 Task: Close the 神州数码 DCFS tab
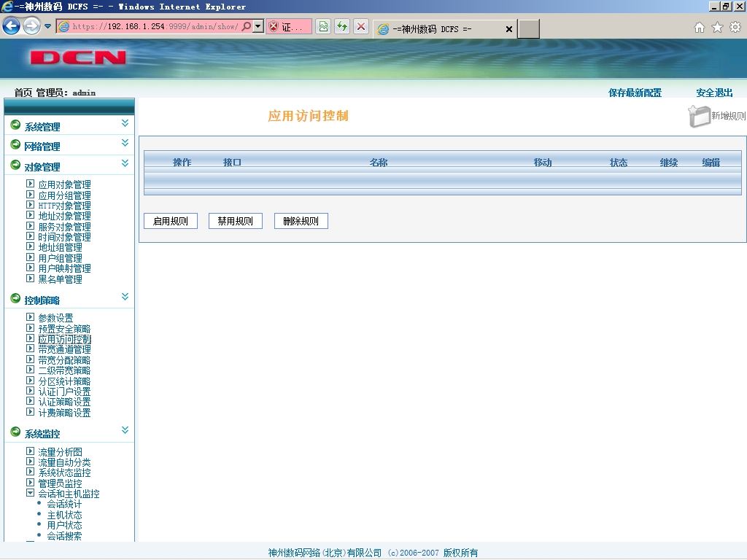coord(508,29)
